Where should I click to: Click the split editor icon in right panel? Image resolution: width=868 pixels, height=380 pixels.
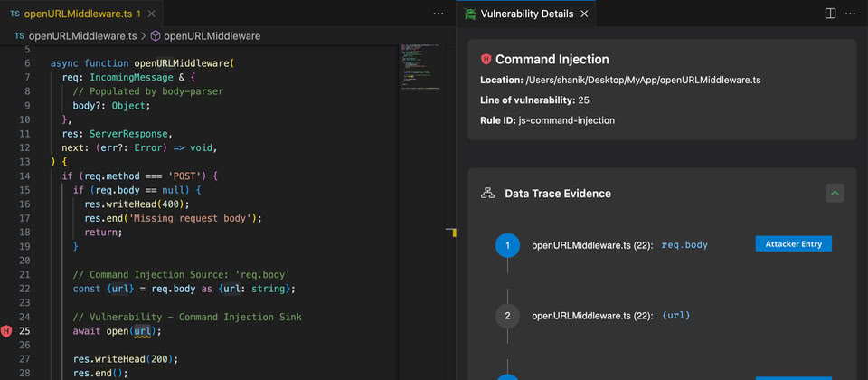830,14
